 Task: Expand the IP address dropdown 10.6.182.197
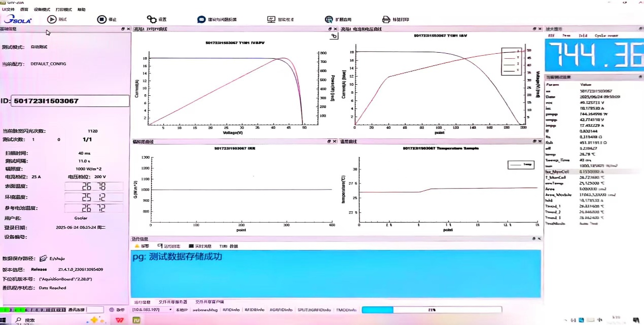(171, 309)
